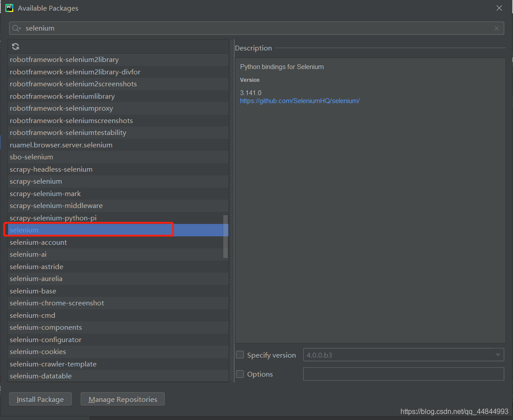Open the SeleniumHQ GitHub link

pos(299,101)
